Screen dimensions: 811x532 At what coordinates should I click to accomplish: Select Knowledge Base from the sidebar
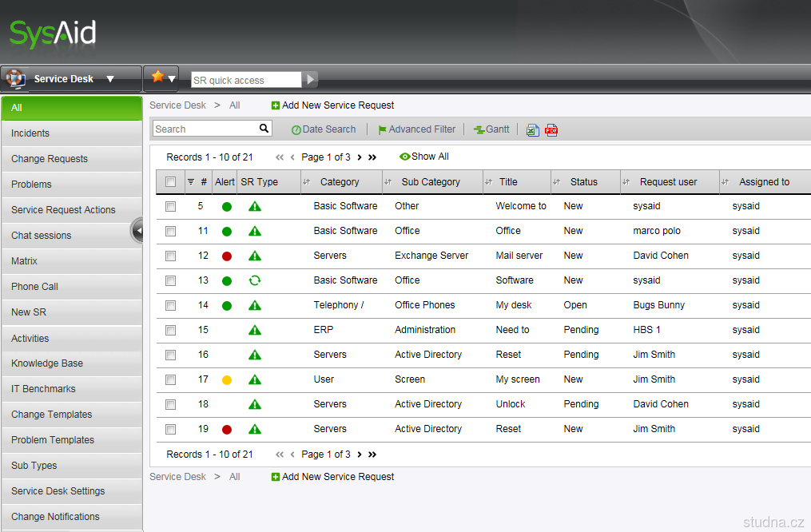coord(47,363)
